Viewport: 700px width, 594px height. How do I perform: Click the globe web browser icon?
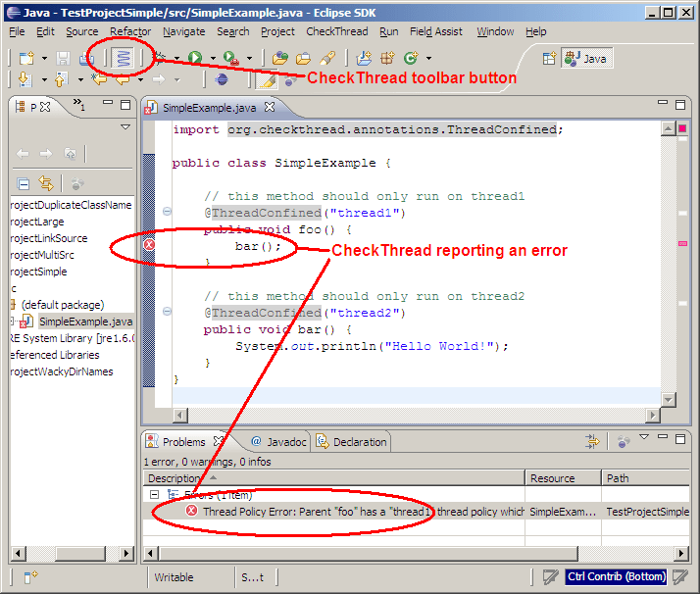pos(222,79)
